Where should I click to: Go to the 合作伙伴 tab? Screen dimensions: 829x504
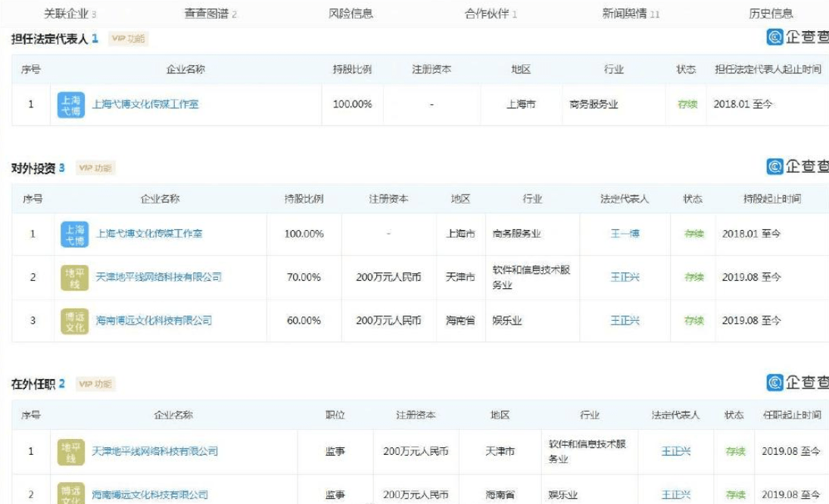[x=491, y=14]
